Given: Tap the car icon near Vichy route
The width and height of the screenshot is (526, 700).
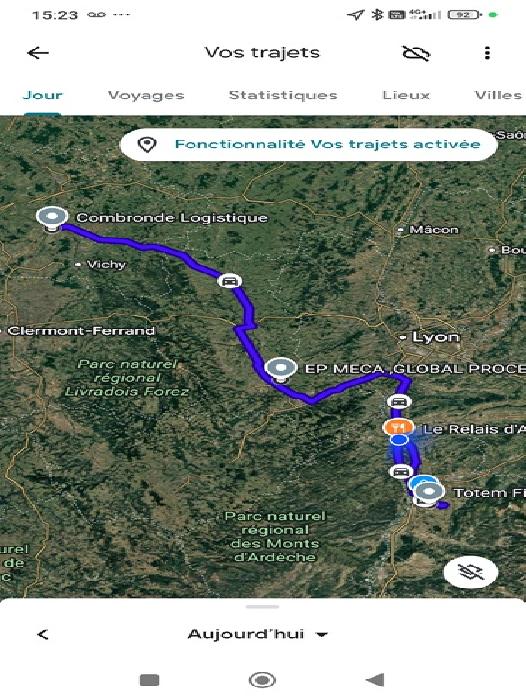Looking at the screenshot, I should pyautogui.click(x=230, y=281).
